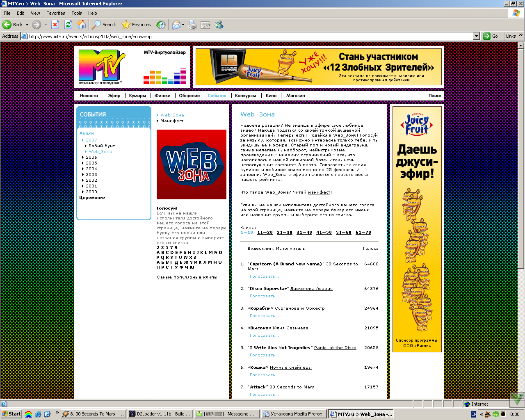Open Магазин site section

tap(295, 96)
